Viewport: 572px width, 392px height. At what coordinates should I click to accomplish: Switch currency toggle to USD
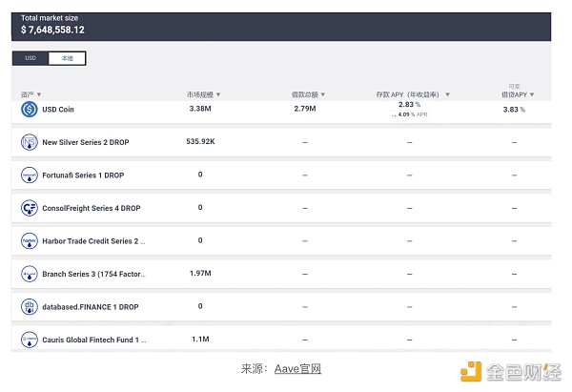click(x=31, y=58)
